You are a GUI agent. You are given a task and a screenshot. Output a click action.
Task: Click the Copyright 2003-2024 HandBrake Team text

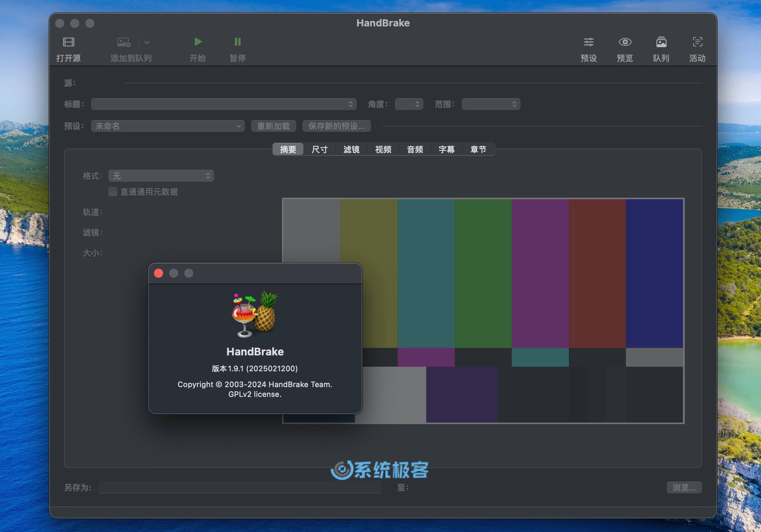pyautogui.click(x=255, y=384)
